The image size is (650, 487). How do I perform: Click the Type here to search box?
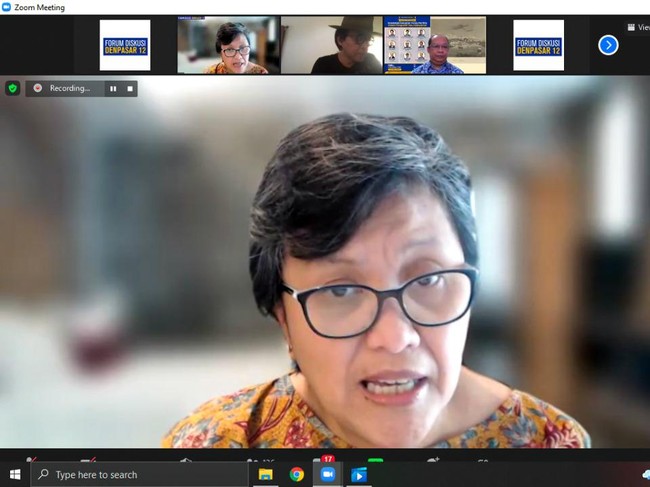(140, 474)
